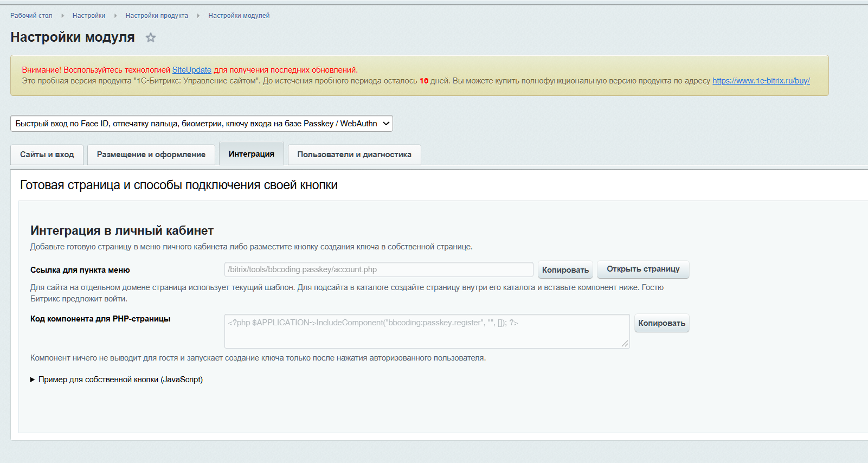This screenshot has width=868, height=463.
Task: Open the module selector dropdown
Action: (202, 124)
